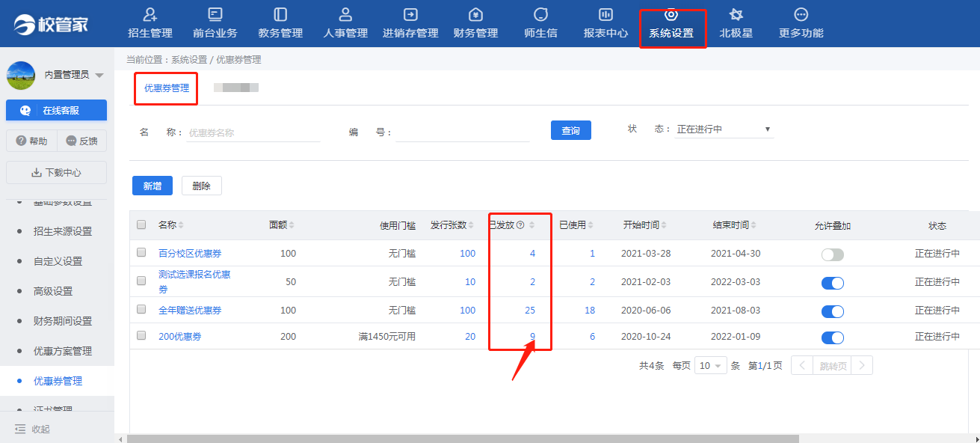Open 全年赠送优惠券 coupon link
This screenshot has width=980, height=443.
(190, 311)
